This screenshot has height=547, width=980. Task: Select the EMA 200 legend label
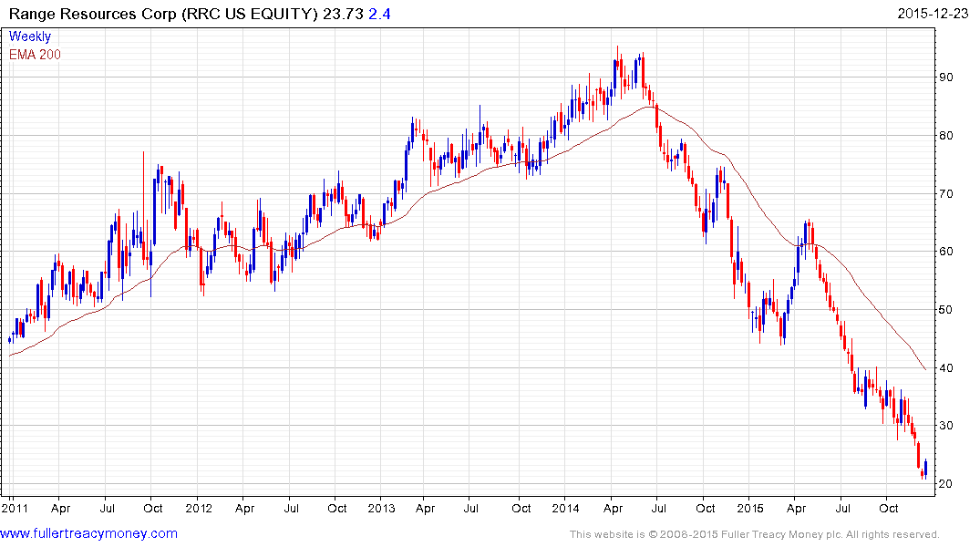coord(35,55)
